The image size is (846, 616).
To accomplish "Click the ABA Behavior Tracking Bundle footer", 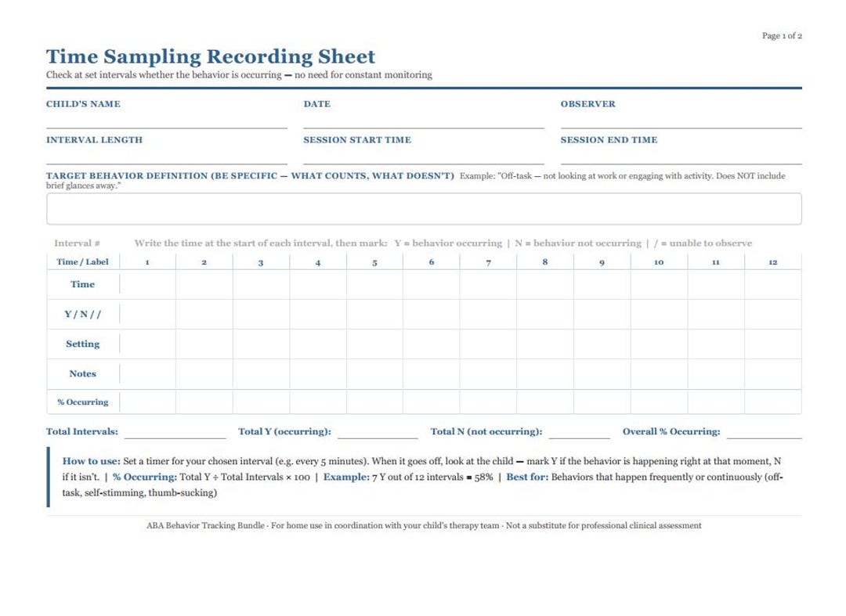I will tap(424, 525).
